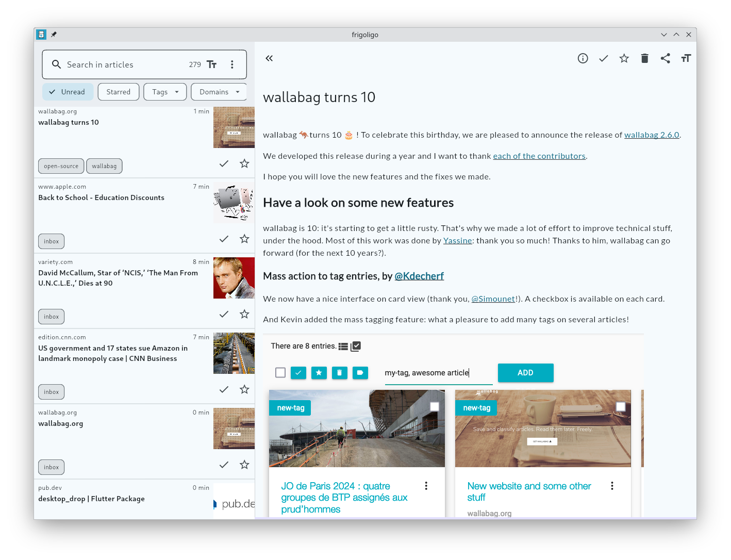Show article info icon

[583, 58]
